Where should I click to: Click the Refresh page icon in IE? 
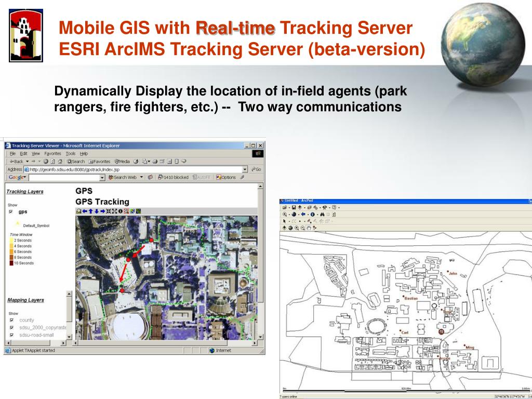click(x=53, y=162)
